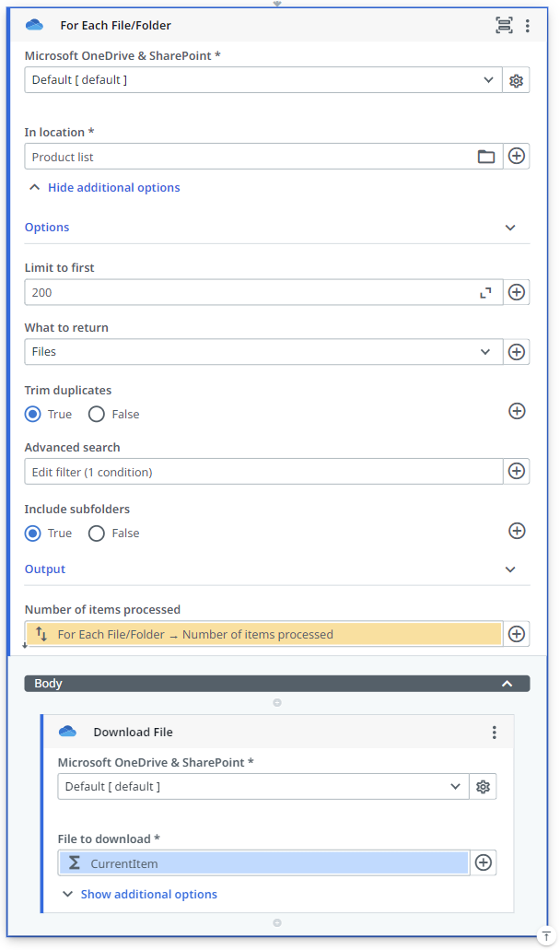Image resolution: width=560 pixels, height=950 pixels.
Task: Click the plus button beside File to download
Action: [484, 863]
